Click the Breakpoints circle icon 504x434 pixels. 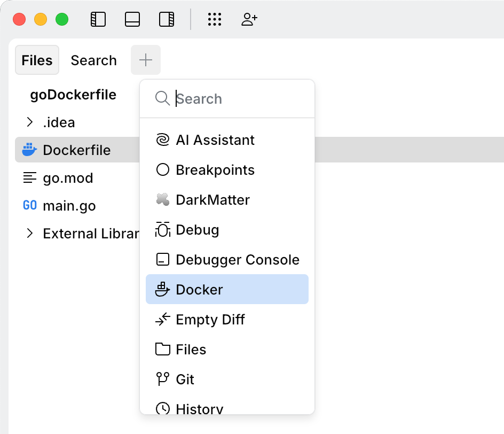162,170
